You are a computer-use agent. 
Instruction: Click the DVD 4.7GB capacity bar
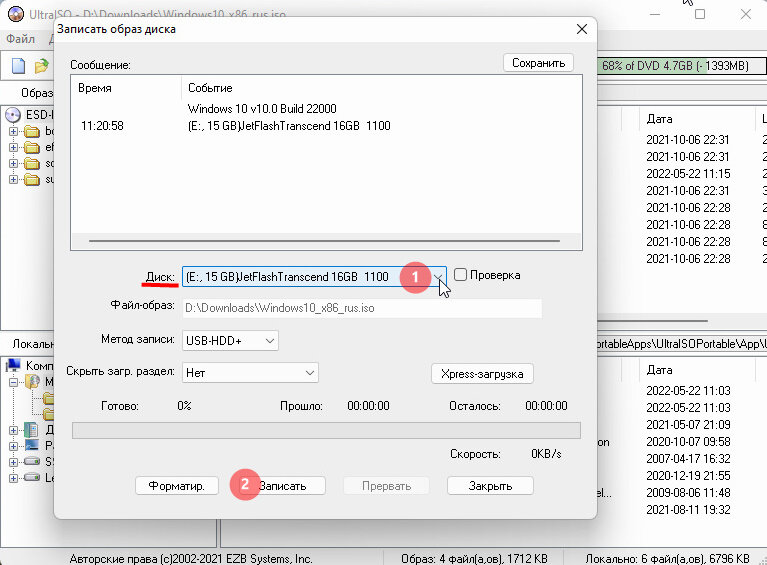[682, 66]
